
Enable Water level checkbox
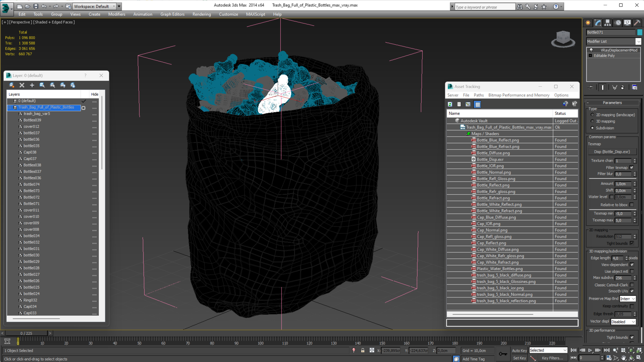(611, 197)
